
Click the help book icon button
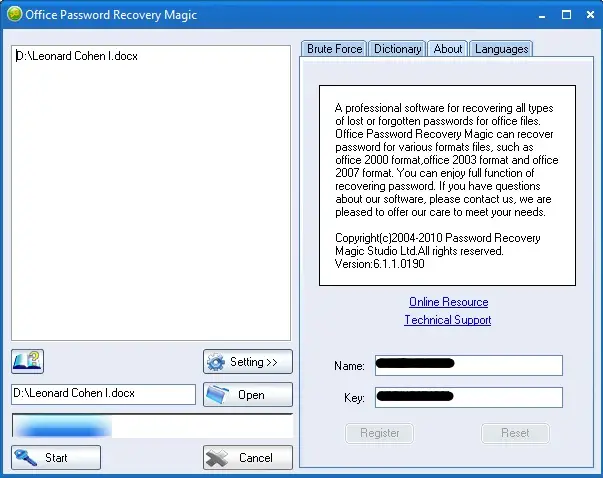tap(27, 361)
